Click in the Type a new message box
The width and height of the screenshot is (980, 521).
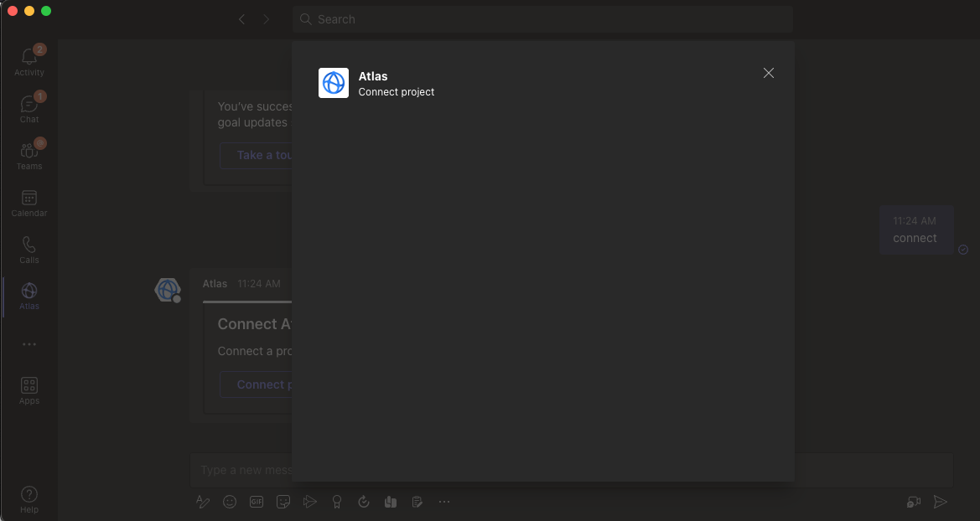(x=571, y=470)
